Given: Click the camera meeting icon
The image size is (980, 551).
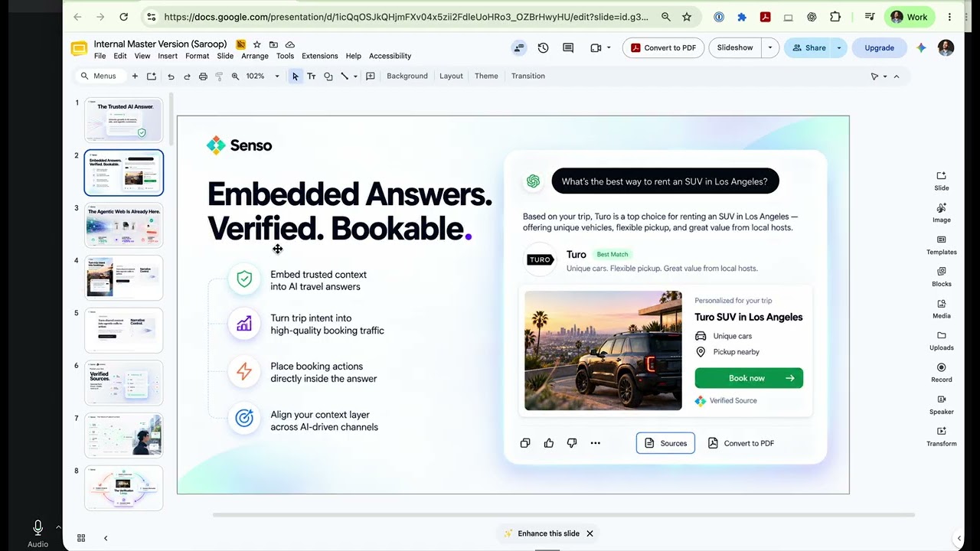Looking at the screenshot, I should (596, 47).
